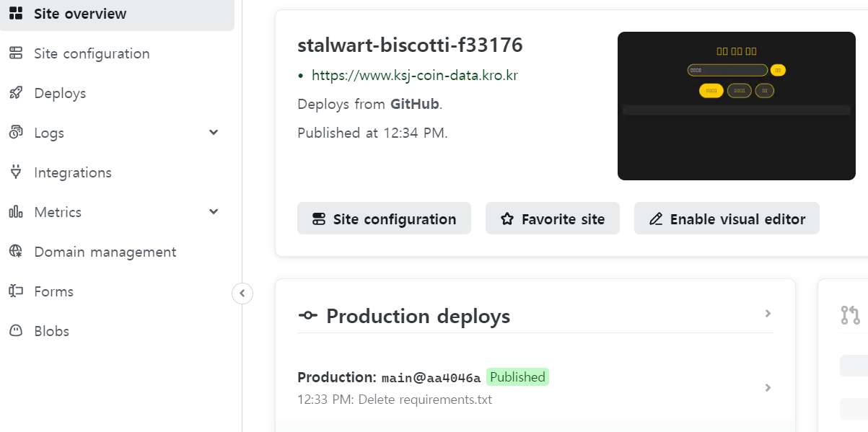Click the Blobs sidebar icon

16,331
